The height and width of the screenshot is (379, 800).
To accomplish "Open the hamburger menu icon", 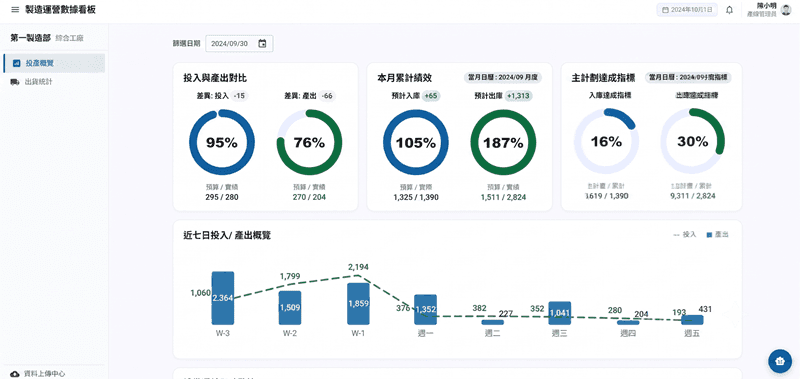I will 15,10.
